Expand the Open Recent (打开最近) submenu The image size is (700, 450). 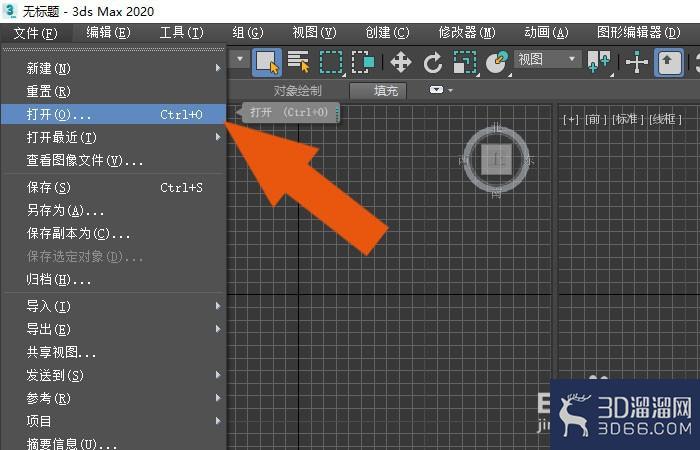pos(113,137)
